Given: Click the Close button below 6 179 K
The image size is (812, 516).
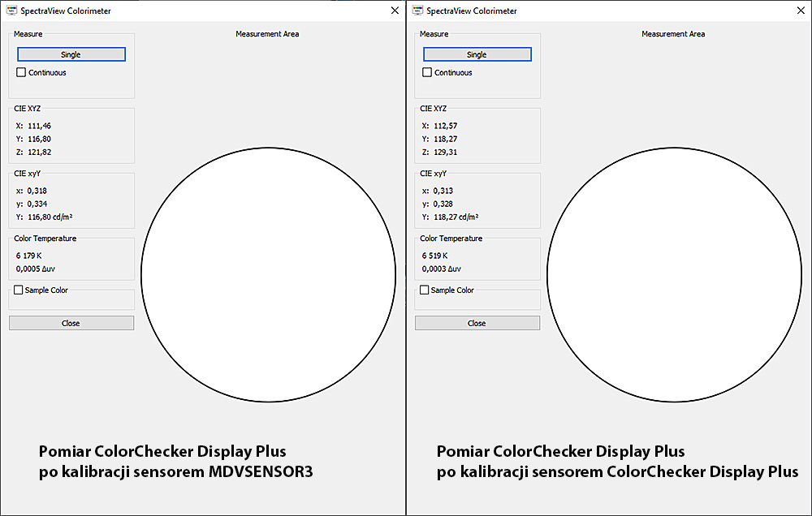Looking at the screenshot, I should tap(71, 323).
